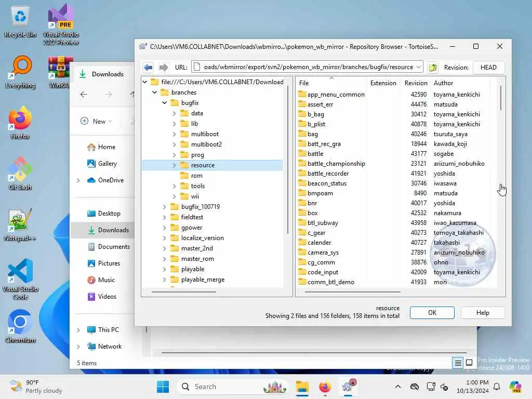532x399 pixels.
Task: Click the file list horizontal scrollbar
Action: click(353, 292)
